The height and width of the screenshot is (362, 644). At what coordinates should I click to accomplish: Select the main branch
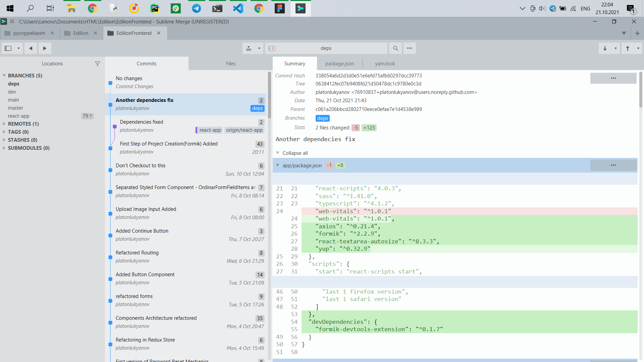pos(13,100)
